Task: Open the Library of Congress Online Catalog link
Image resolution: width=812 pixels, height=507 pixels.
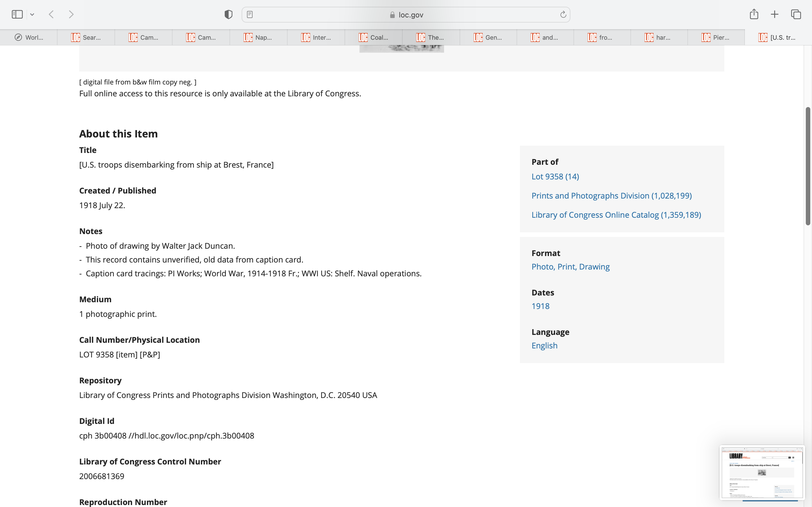Action: tap(616, 215)
